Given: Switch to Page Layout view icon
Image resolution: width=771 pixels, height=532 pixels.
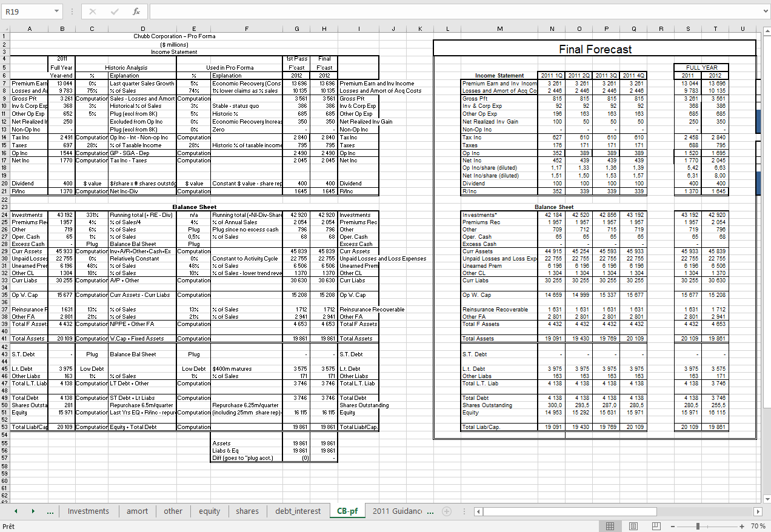Looking at the screenshot, I should click(x=633, y=526).
